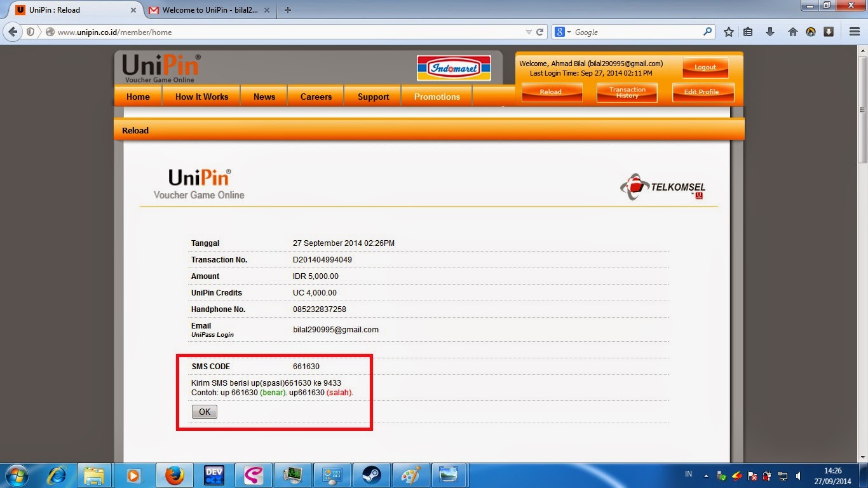Open the Careers menu item
868x488 pixels.
[316, 97]
